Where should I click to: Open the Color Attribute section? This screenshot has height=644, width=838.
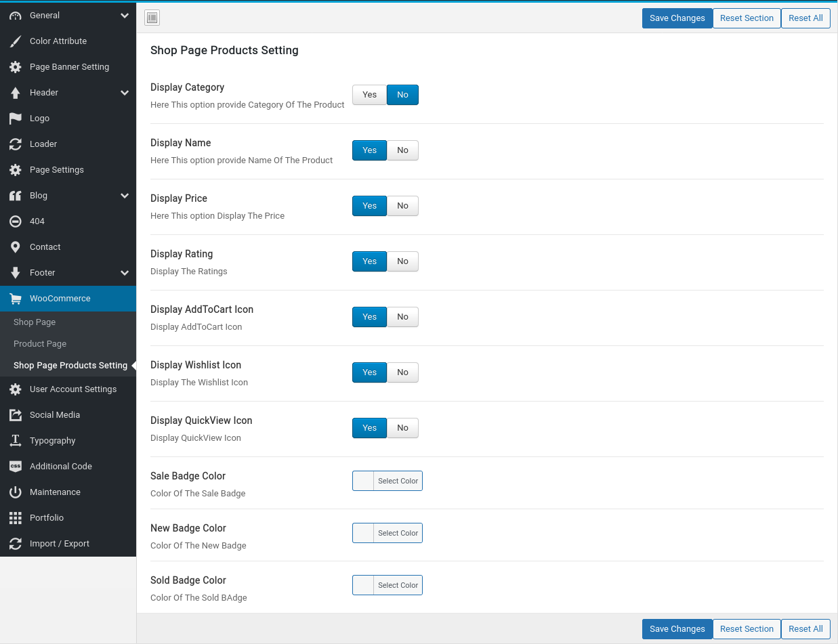(68, 41)
